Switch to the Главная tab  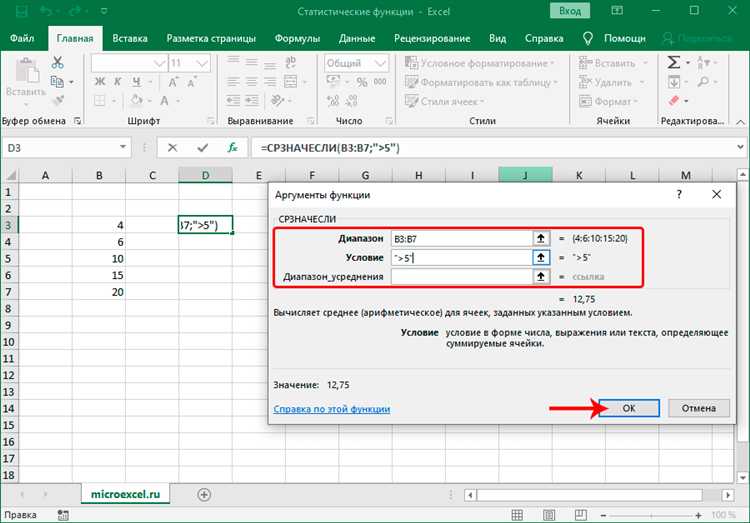click(75, 38)
